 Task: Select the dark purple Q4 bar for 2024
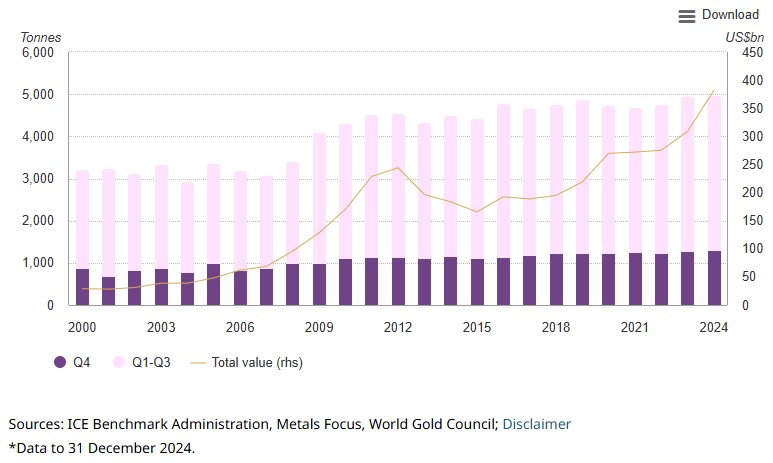715,279
